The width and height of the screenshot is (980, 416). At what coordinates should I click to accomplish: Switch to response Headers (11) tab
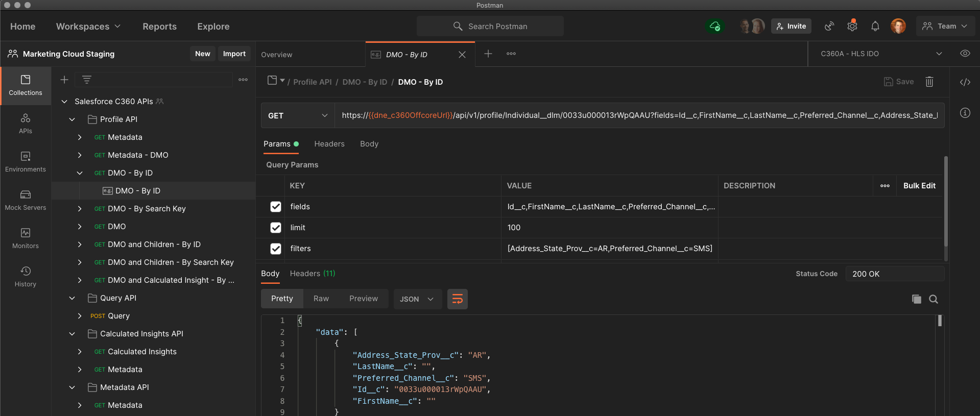point(313,274)
